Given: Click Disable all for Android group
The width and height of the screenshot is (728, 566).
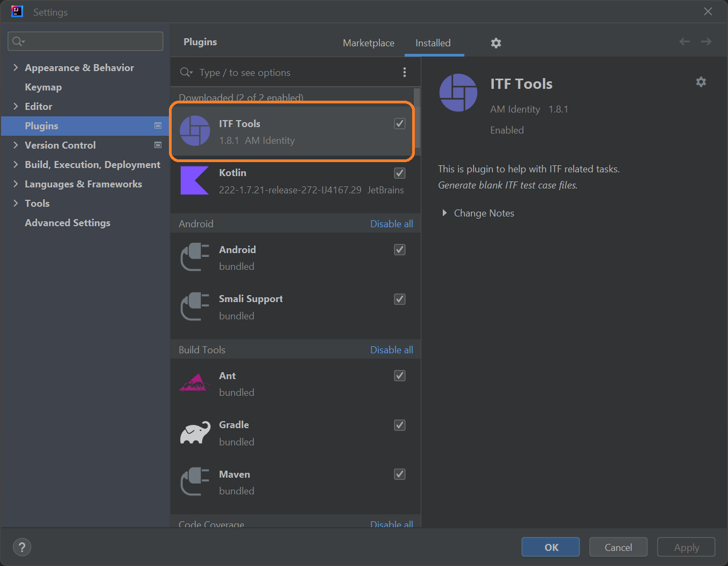Looking at the screenshot, I should pos(392,223).
